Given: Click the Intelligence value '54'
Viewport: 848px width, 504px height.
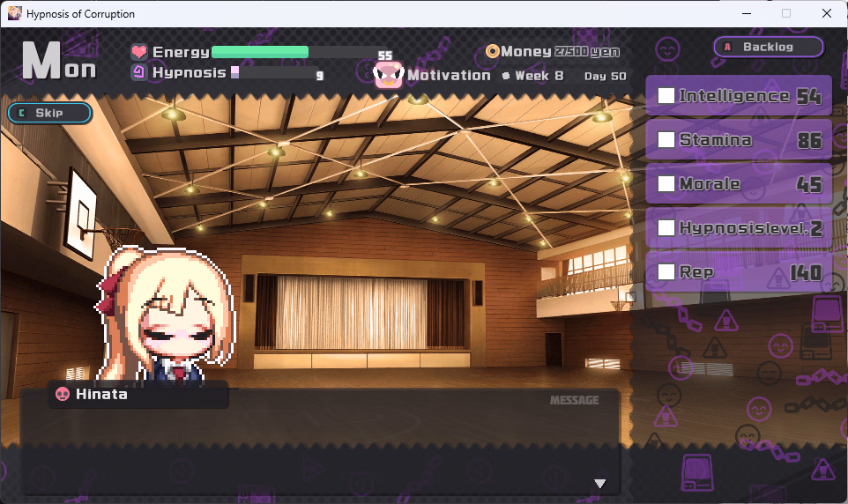Looking at the screenshot, I should pos(809,97).
